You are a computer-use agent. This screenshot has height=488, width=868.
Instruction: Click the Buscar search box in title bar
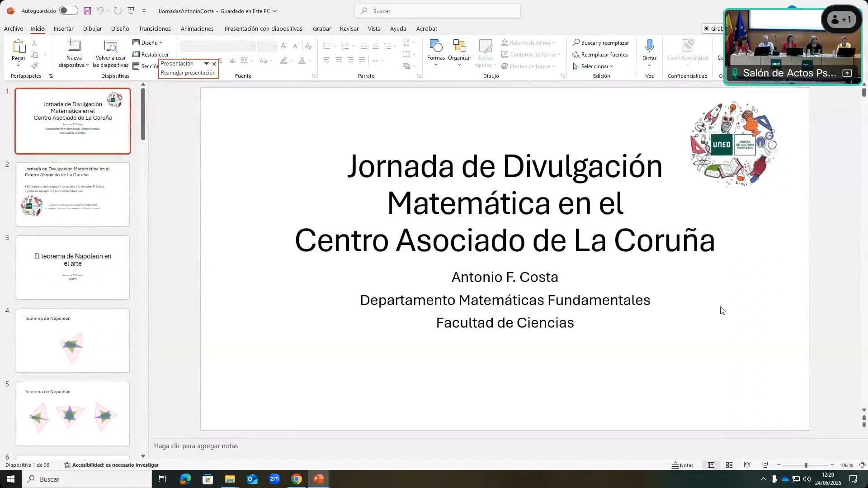(438, 11)
